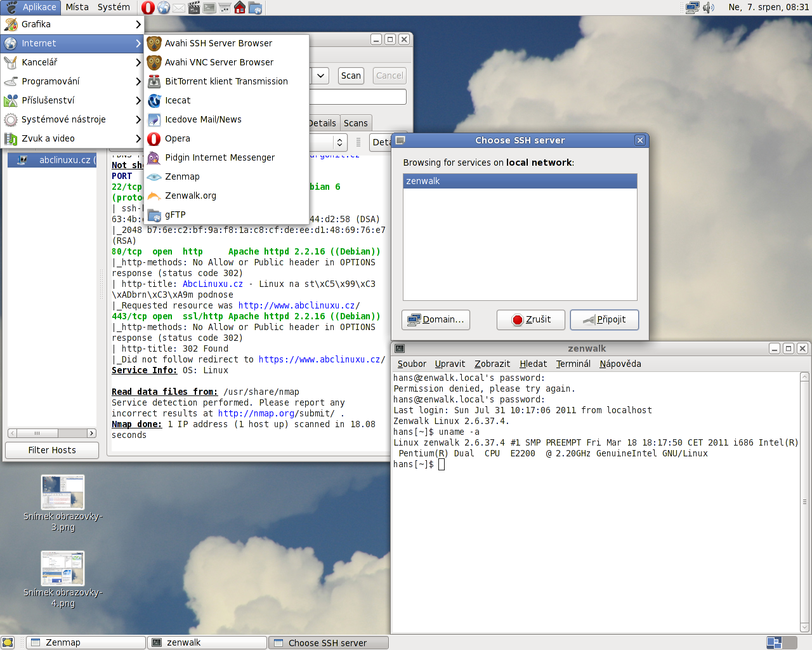The image size is (812, 650).
Task: Expand Zvuk a video submenu
Action: point(72,138)
